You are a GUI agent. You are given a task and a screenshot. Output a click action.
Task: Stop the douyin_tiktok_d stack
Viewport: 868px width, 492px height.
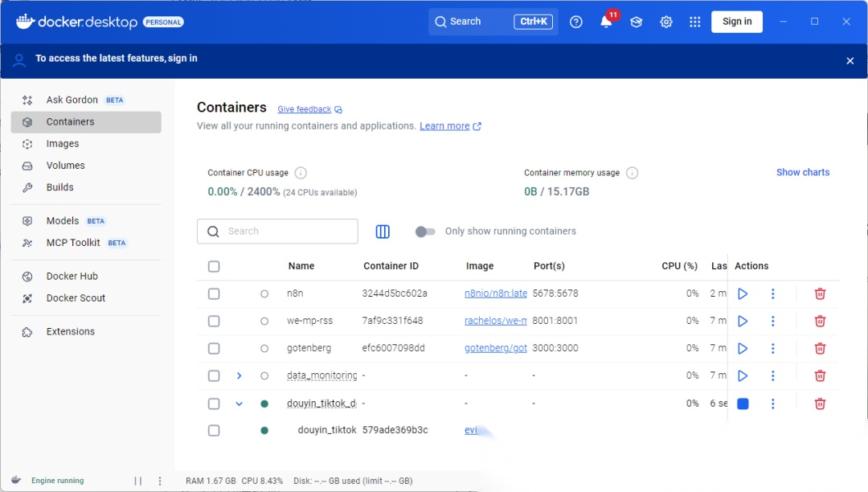743,404
